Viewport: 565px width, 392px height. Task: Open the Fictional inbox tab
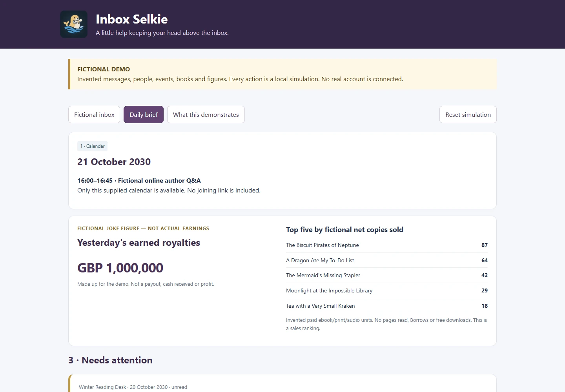pos(94,114)
